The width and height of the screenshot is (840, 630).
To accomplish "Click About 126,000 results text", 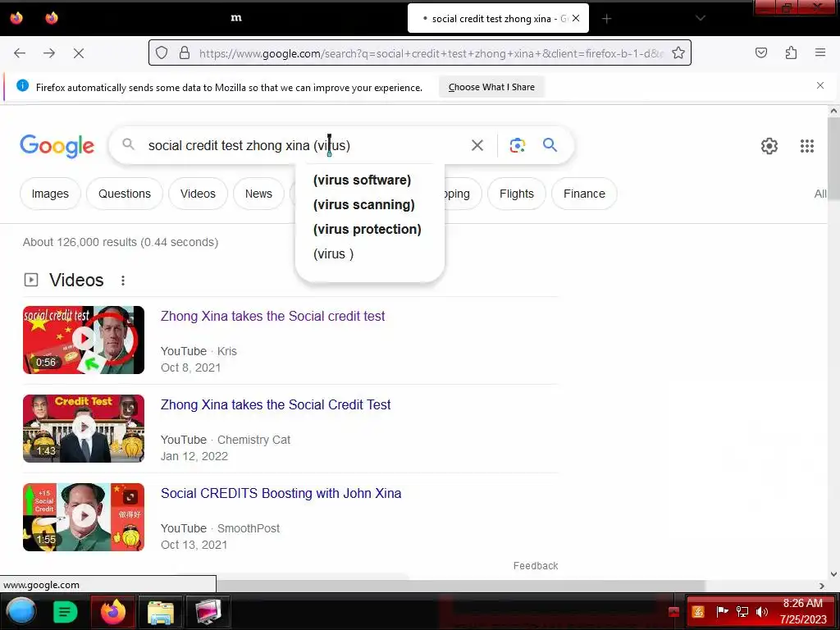I will tap(120, 242).
